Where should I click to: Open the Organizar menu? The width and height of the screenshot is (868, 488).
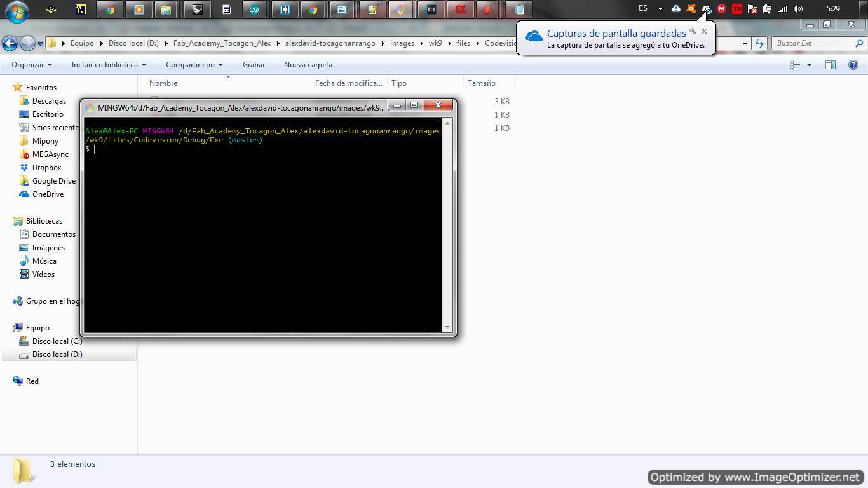point(32,65)
